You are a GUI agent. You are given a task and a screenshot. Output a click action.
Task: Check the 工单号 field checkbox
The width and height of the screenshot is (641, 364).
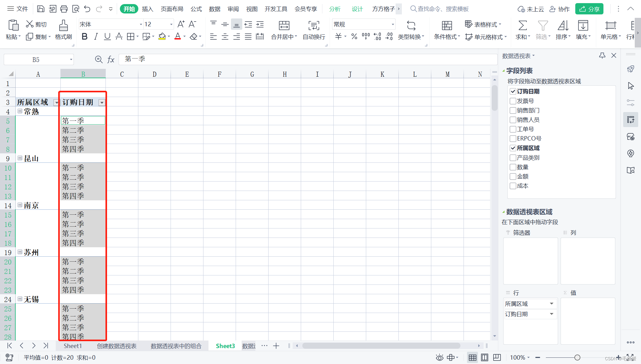(513, 129)
